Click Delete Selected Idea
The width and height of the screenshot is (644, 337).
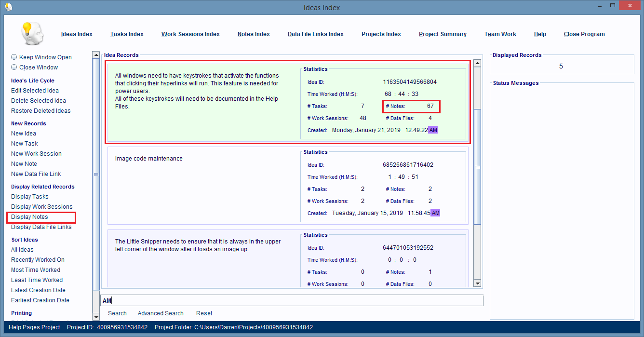click(x=39, y=101)
